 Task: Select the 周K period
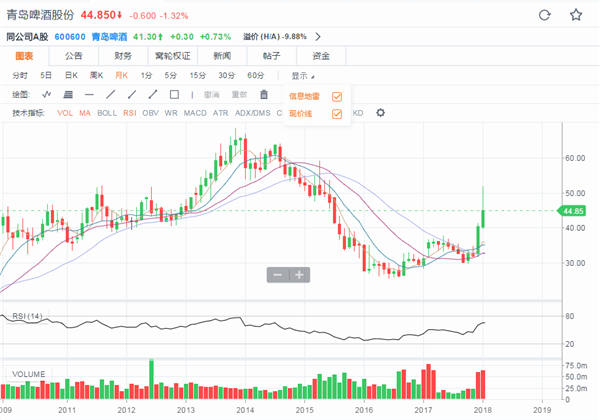[96, 75]
